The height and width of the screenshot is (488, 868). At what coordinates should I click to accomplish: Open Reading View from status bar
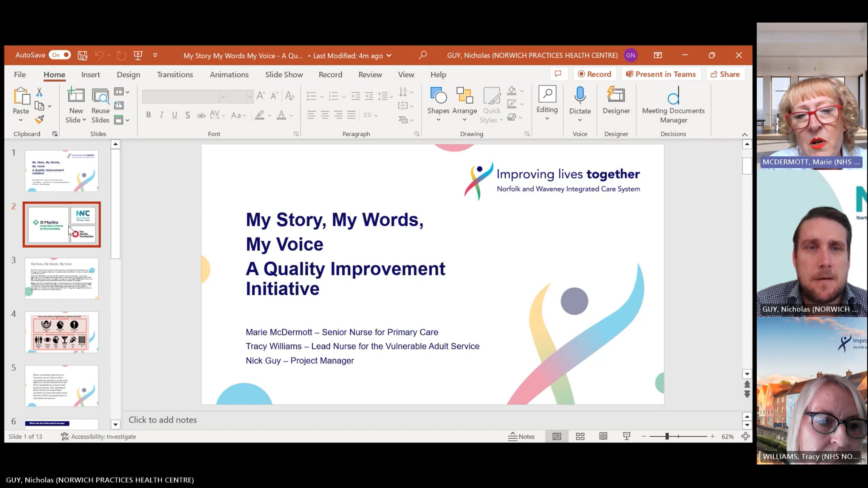click(x=603, y=436)
